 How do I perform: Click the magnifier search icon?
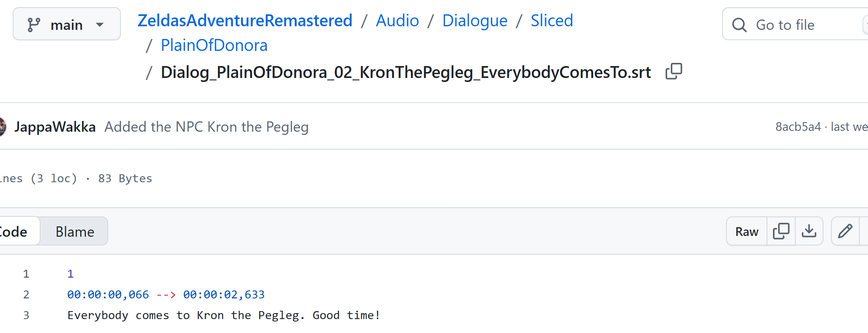(x=739, y=25)
